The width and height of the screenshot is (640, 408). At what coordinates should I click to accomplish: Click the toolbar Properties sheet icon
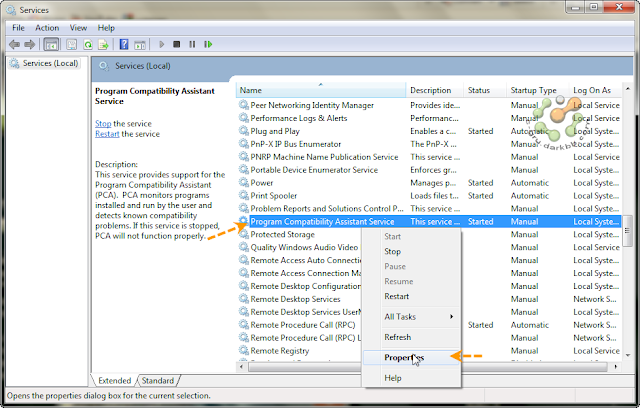(72, 44)
